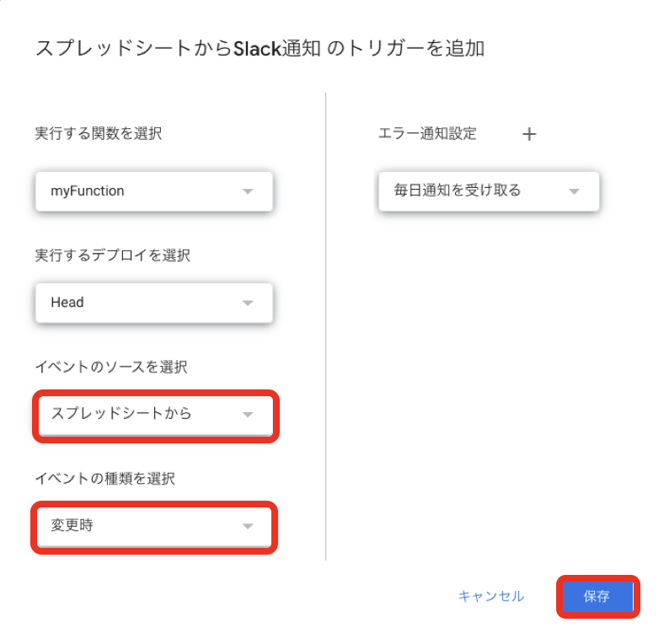Add an error notification with the plus icon
The image size is (664, 644).
529,134
